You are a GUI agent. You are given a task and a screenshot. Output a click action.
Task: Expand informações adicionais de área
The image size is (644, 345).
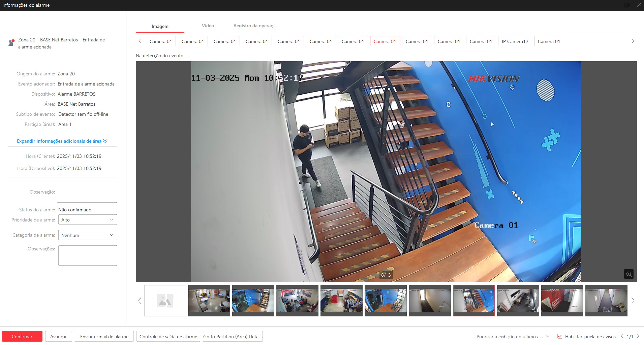[x=62, y=141]
